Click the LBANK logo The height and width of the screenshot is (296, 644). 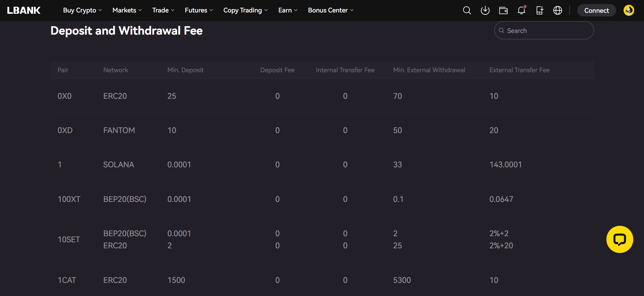(24, 10)
